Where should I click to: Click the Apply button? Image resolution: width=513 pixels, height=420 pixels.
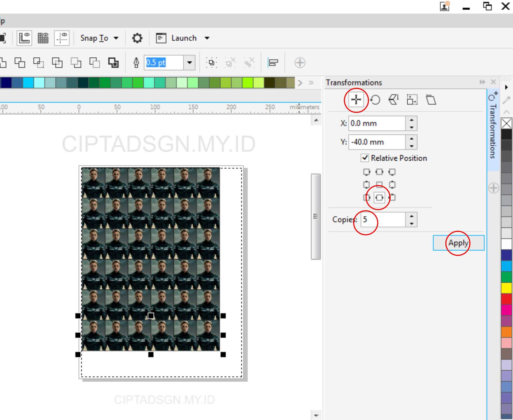458,243
